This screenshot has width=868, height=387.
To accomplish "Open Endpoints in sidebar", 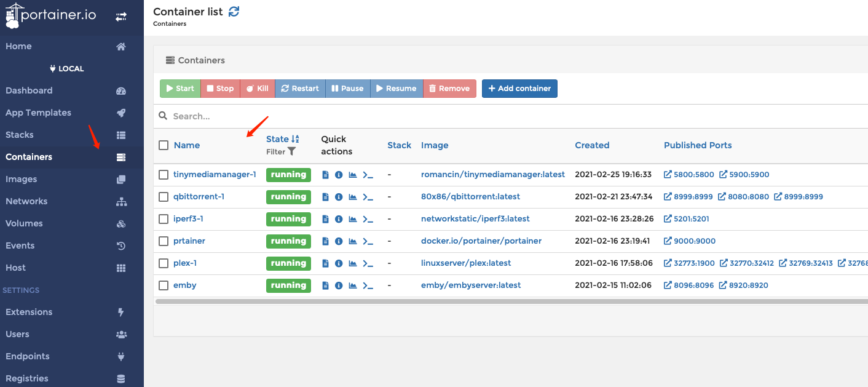I will 72,356.
